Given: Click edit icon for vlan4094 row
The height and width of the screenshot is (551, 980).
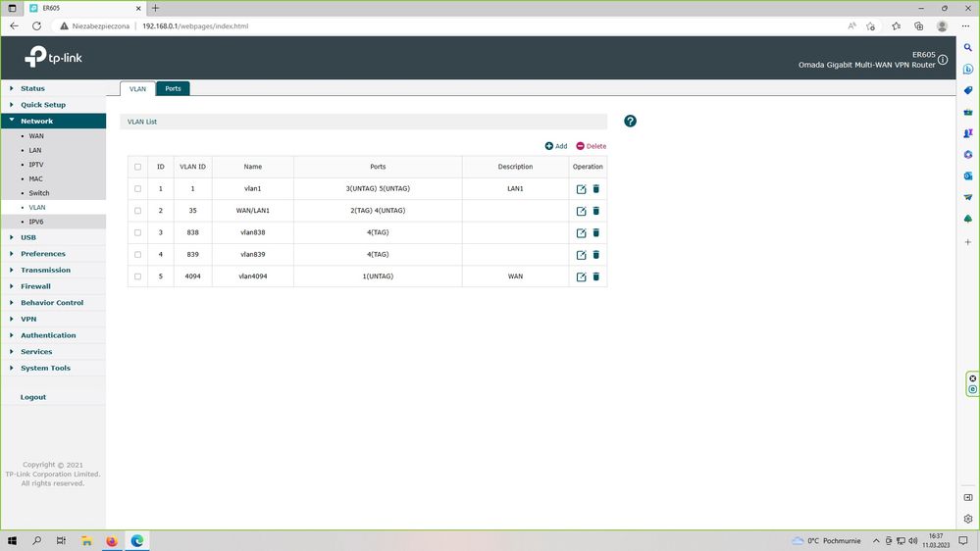Looking at the screenshot, I should pyautogui.click(x=581, y=276).
